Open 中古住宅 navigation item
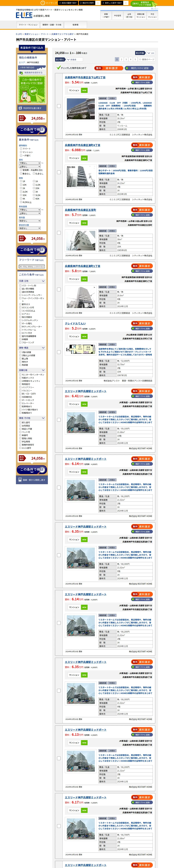The image size is (174, 868). [x=118, y=15]
